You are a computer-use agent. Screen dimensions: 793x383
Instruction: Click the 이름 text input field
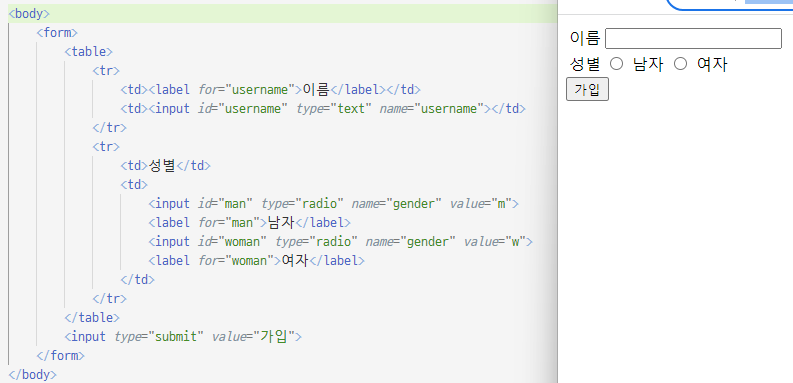[x=693, y=38]
